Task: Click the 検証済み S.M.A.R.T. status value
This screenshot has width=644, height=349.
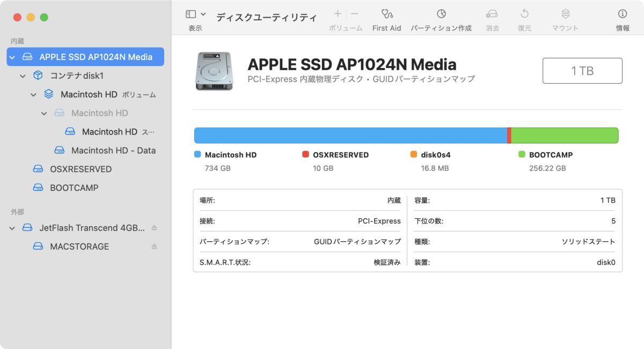Action: pos(387,263)
